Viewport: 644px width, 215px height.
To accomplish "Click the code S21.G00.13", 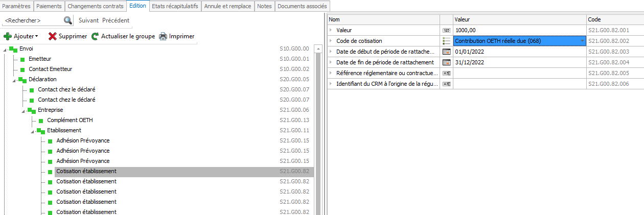I will [x=294, y=121].
